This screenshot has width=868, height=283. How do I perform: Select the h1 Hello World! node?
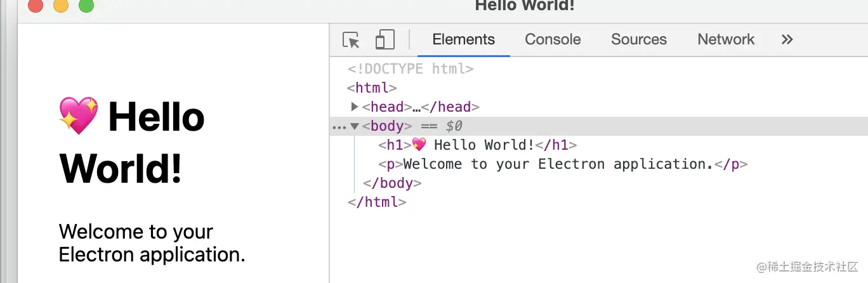coord(477,145)
